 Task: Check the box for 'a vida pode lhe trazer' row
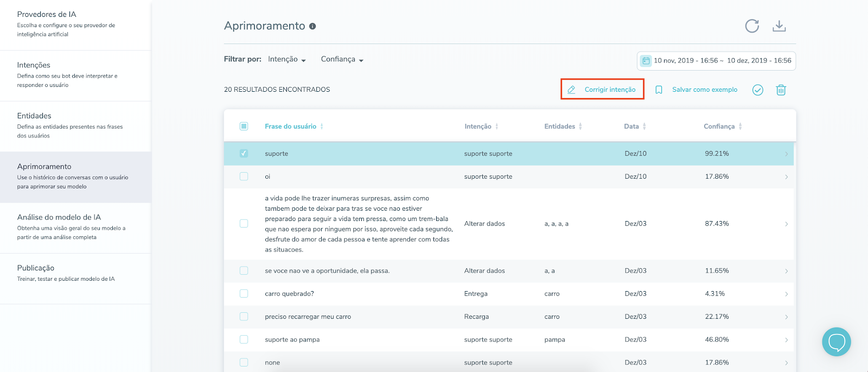pos(244,224)
